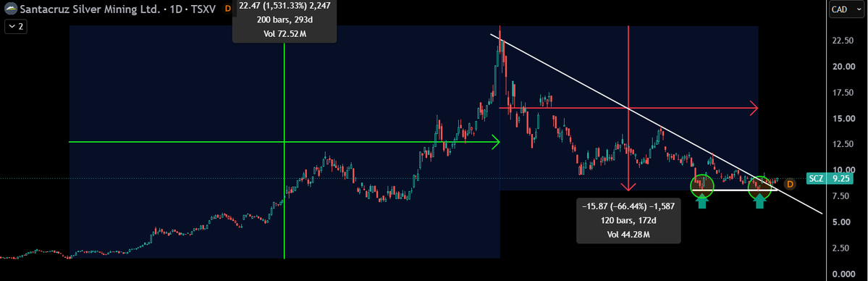Click the 120 bars, 172d text
The width and height of the screenshot is (868, 281).
coord(628,220)
